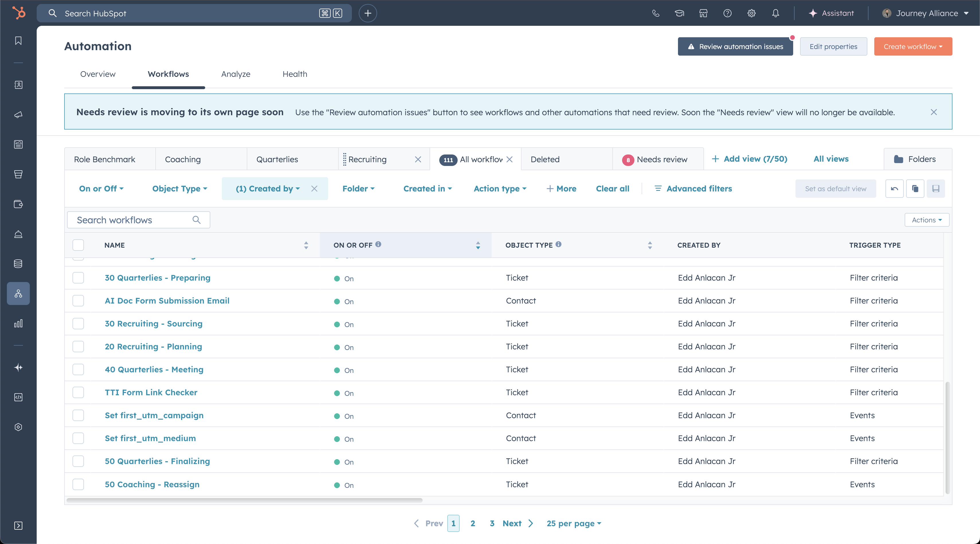The image size is (980, 544).
Task: Toggle the select-all checkbox in the header
Action: point(78,245)
